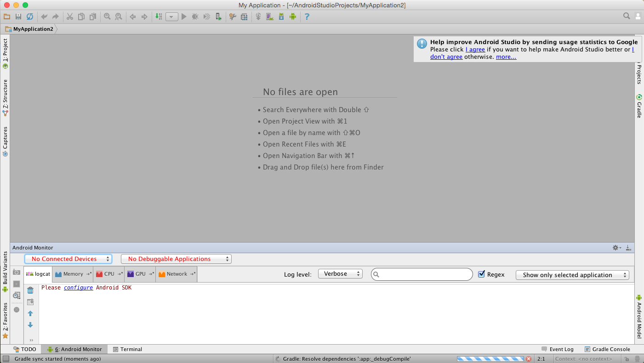
Task: Click the Debug bug icon
Action: click(x=195, y=17)
